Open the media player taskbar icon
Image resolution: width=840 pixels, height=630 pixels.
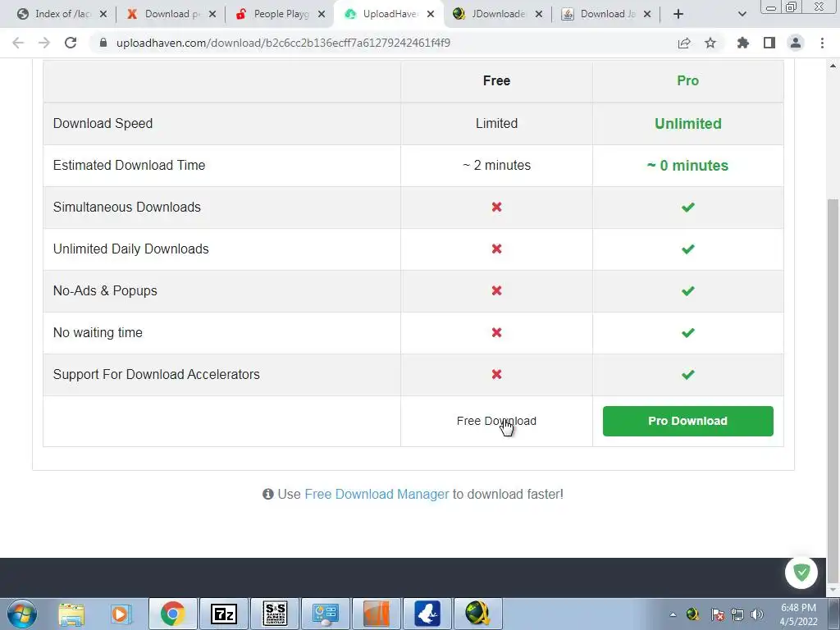(121, 614)
